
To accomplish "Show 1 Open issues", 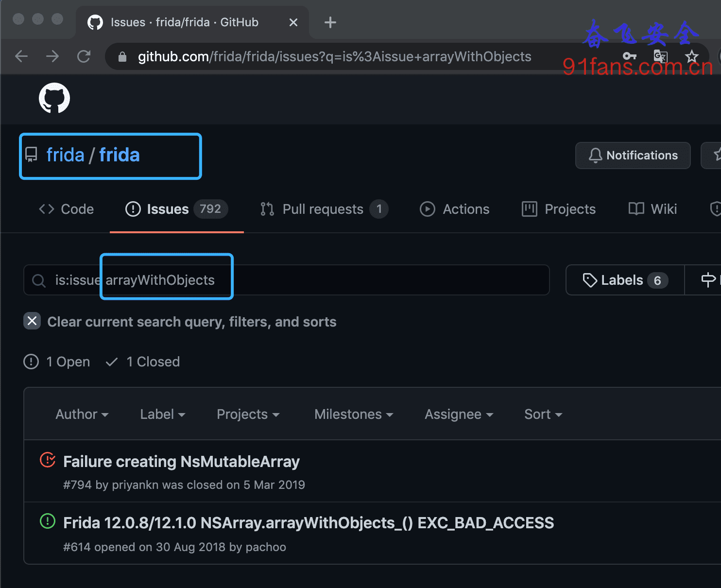I will point(57,362).
